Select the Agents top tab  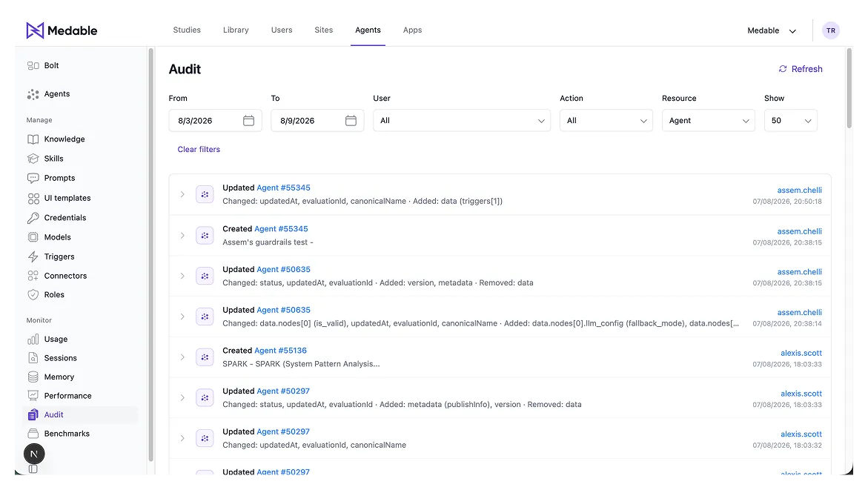[368, 30]
